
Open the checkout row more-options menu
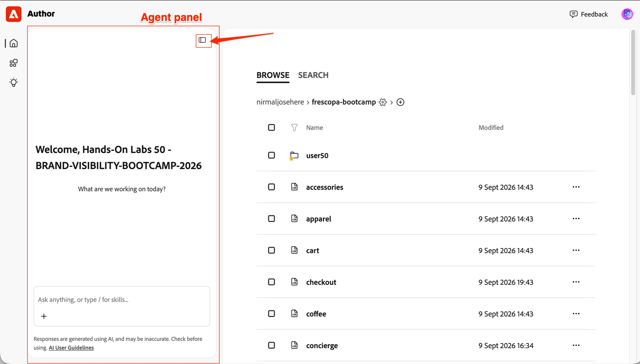(x=576, y=282)
